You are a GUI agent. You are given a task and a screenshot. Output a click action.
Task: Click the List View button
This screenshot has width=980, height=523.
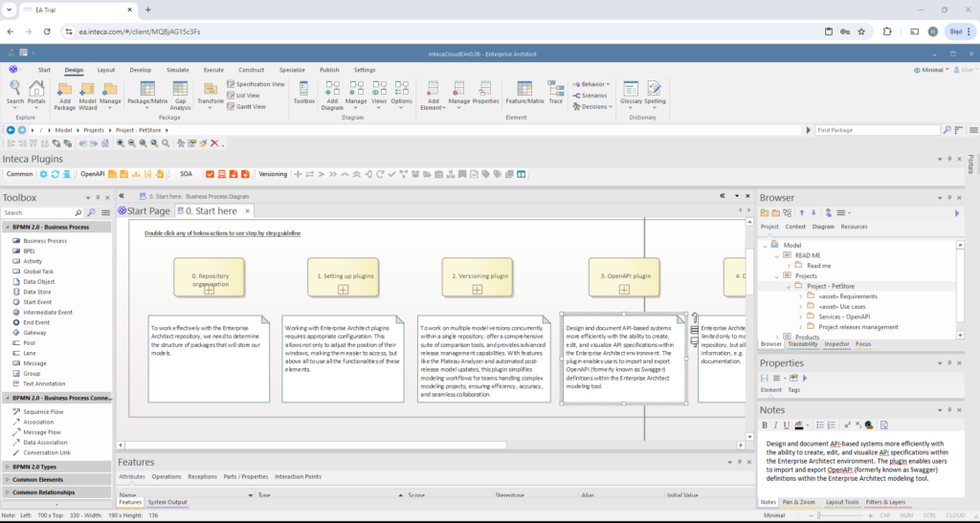click(243, 96)
